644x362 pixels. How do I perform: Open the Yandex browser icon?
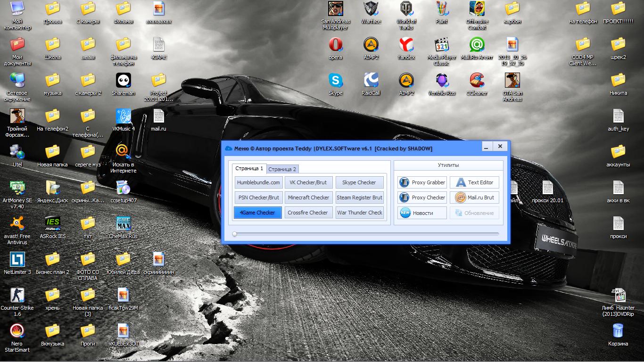(x=406, y=49)
